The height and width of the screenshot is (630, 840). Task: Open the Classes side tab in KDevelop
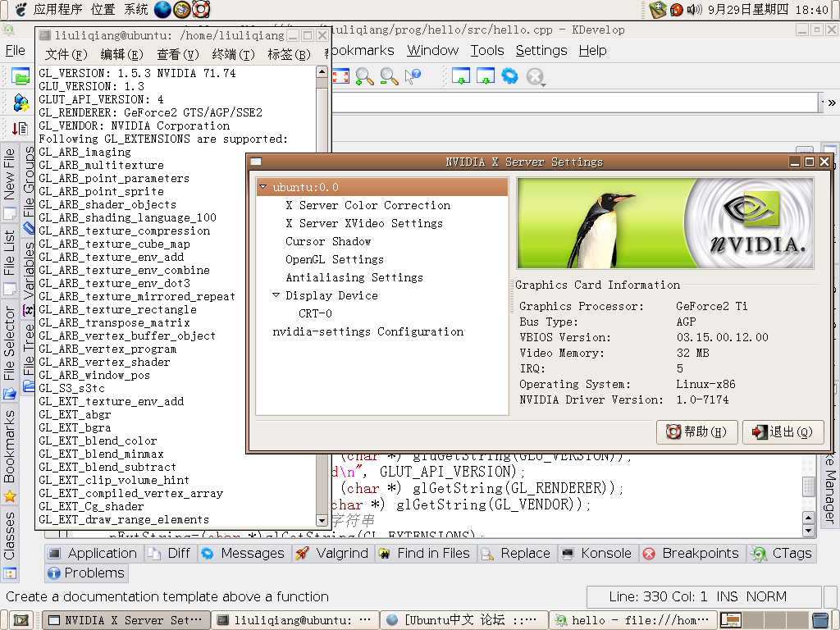point(10,544)
